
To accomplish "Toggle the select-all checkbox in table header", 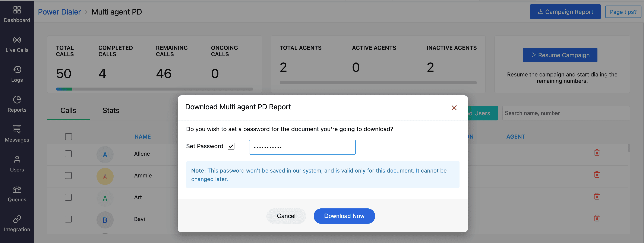I will 68,136.
